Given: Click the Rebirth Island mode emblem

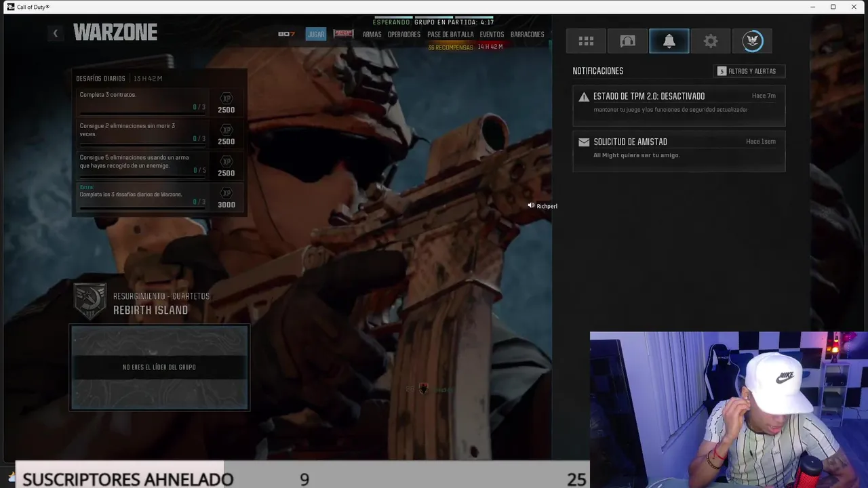Looking at the screenshot, I should click(x=90, y=301).
